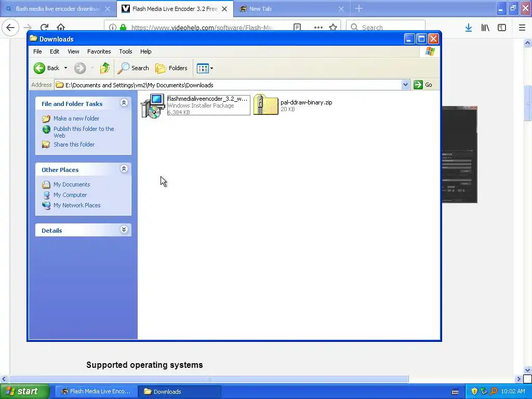Click the Address bar path field
Screen dimensions: 532x399
point(228,85)
